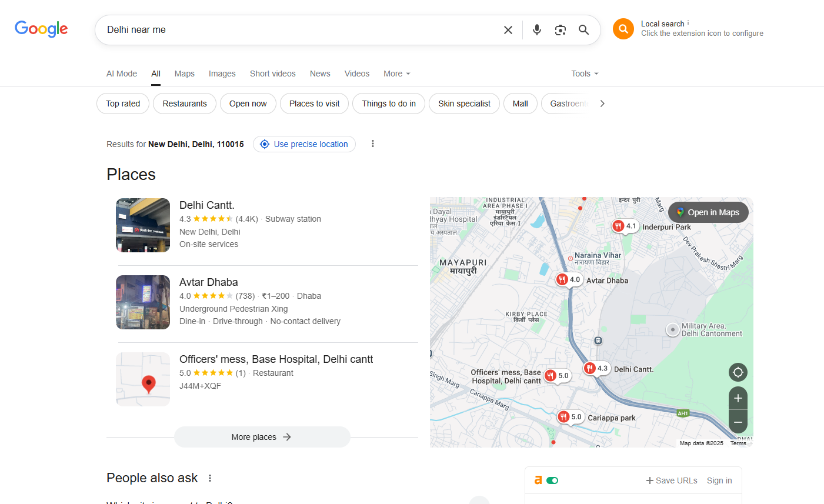Select Avtar Dhaba 4.0 map pin
824x504 pixels.
569,280
